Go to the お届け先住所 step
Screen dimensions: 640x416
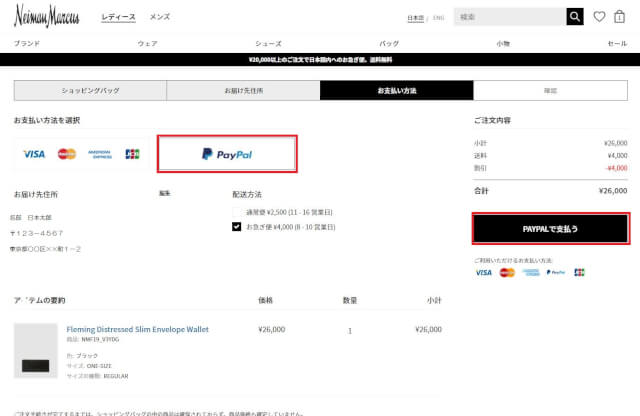tap(244, 91)
